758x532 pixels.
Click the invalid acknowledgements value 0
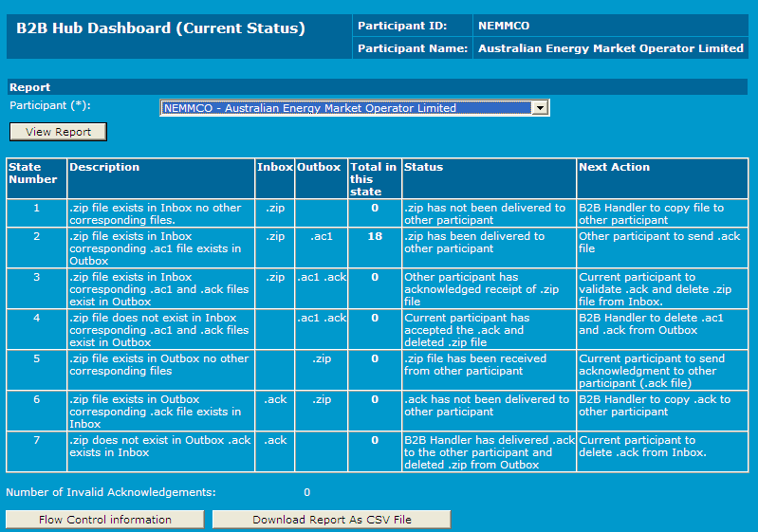pos(307,492)
